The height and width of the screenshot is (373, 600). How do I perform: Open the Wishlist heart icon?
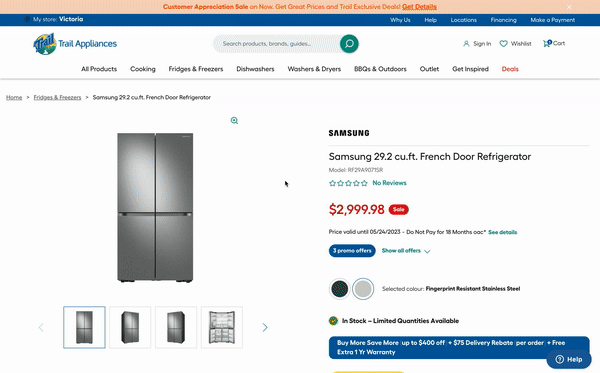pos(504,44)
